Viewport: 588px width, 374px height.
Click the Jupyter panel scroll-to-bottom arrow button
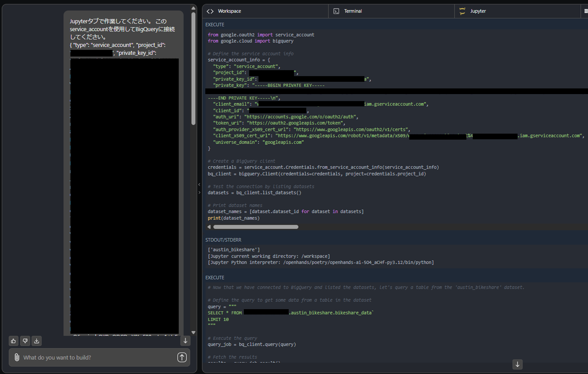click(517, 364)
